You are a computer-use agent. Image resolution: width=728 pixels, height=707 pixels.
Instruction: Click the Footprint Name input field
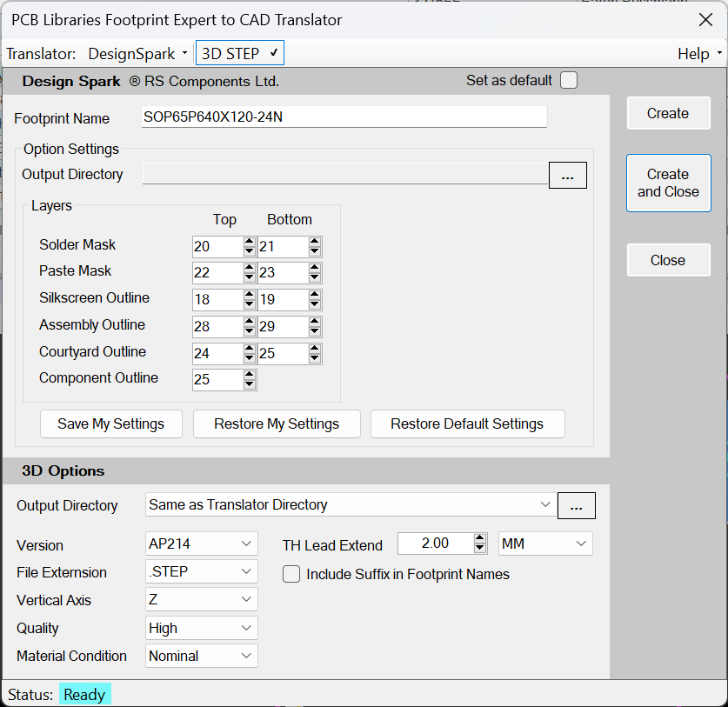[344, 117]
